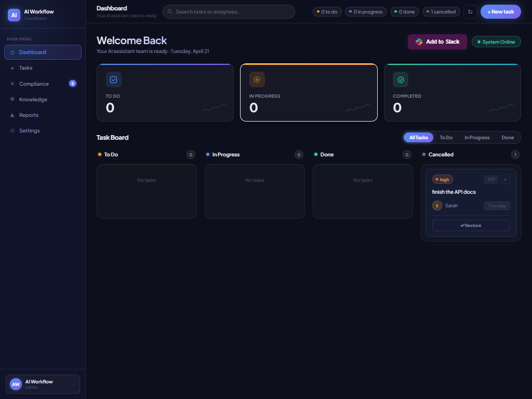Click the gear icon on the In Progress card
Viewport: 532px width, 399px height.
point(257,79)
